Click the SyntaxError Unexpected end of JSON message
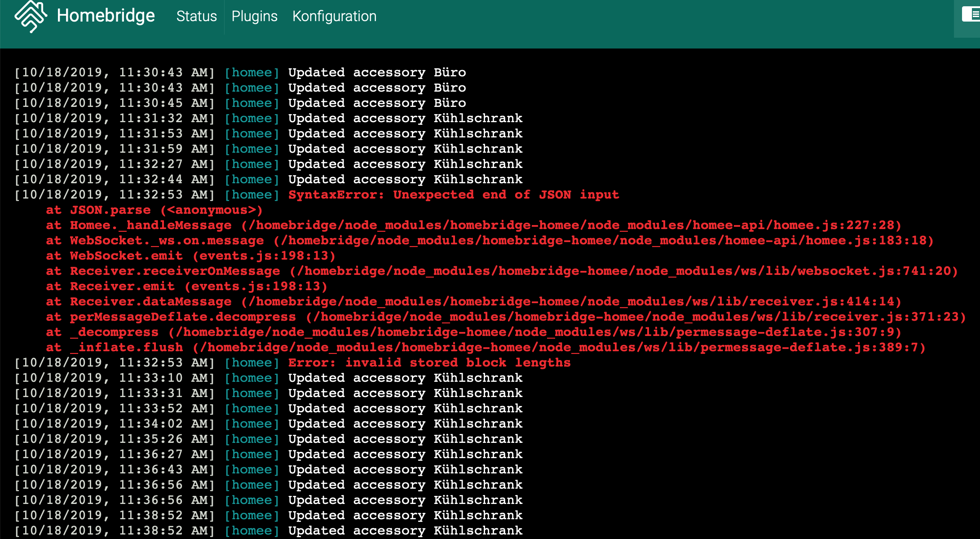Image resolution: width=980 pixels, height=539 pixels. (453, 194)
